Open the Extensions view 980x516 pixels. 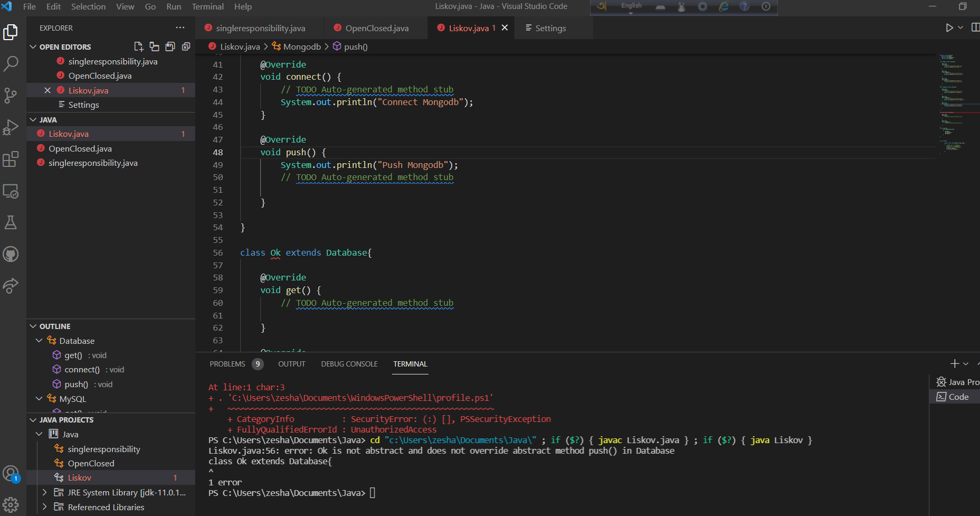pyautogui.click(x=11, y=159)
